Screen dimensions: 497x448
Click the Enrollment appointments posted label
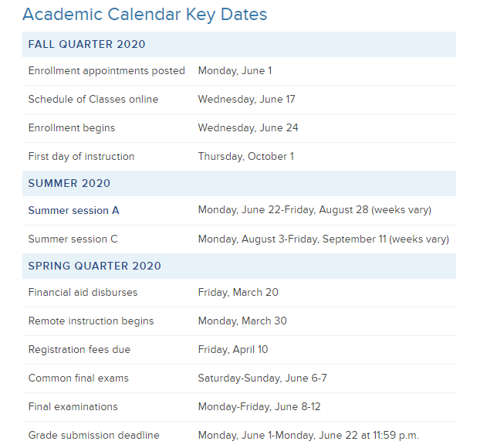pyautogui.click(x=106, y=71)
